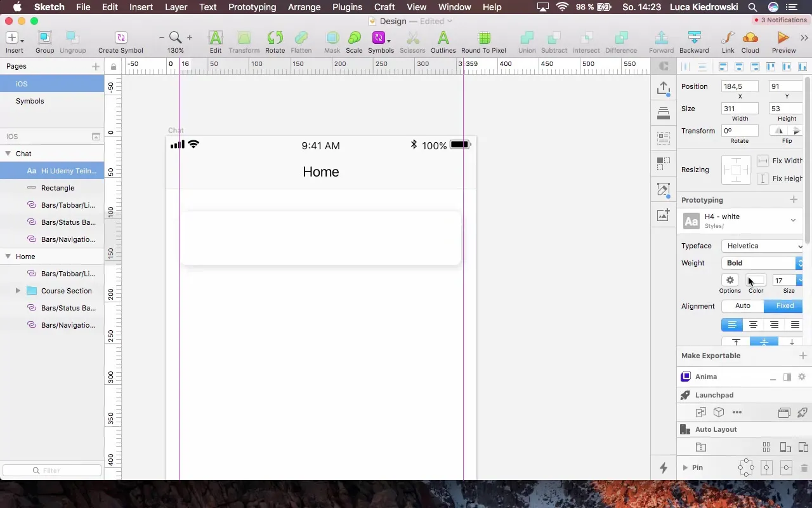812x508 pixels.
Task: Open the Arrange menu
Action: pos(304,7)
